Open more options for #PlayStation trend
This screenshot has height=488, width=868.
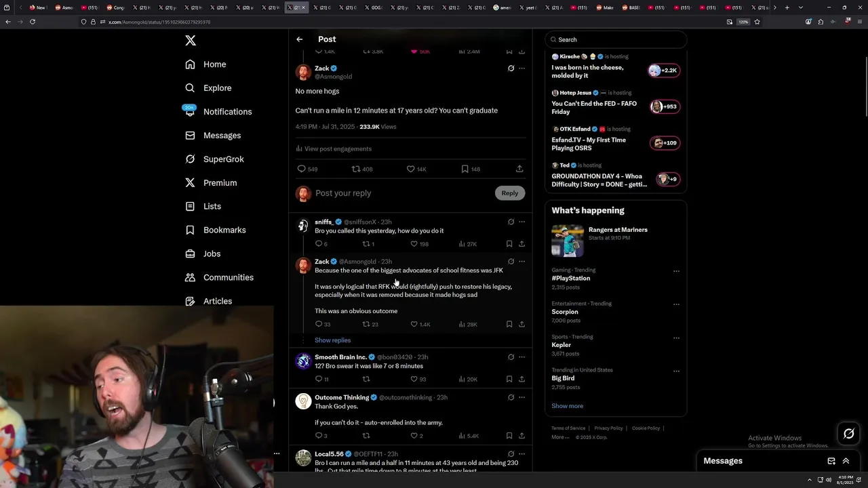click(x=676, y=271)
